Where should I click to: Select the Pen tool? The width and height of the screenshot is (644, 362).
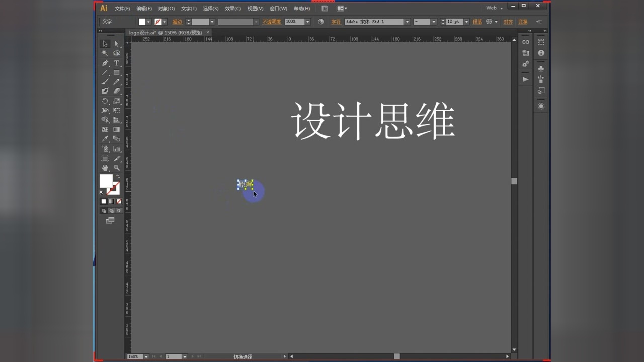(x=105, y=63)
